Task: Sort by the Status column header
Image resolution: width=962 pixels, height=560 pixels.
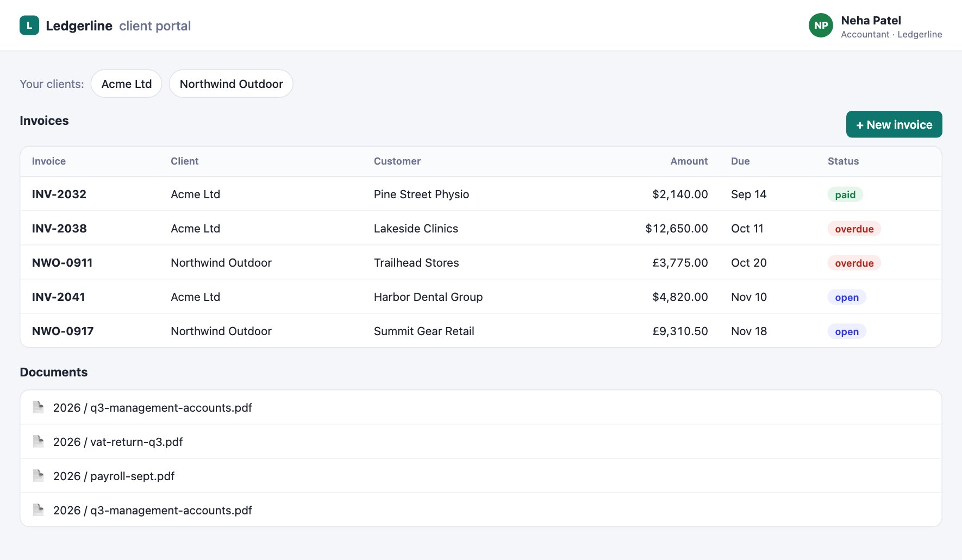Action: point(844,161)
